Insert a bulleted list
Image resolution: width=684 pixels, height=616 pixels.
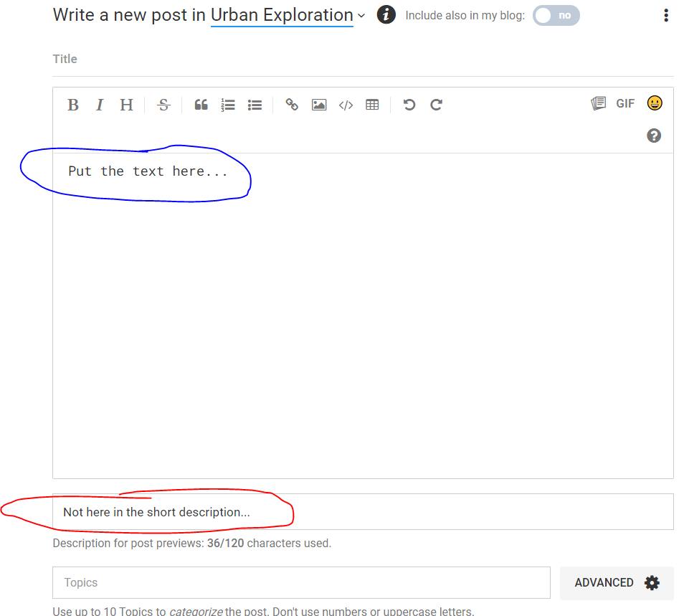255,105
